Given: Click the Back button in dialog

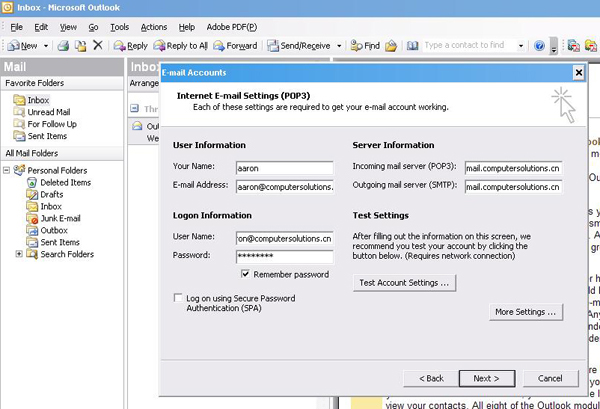Looking at the screenshot, I should (431, 379).
